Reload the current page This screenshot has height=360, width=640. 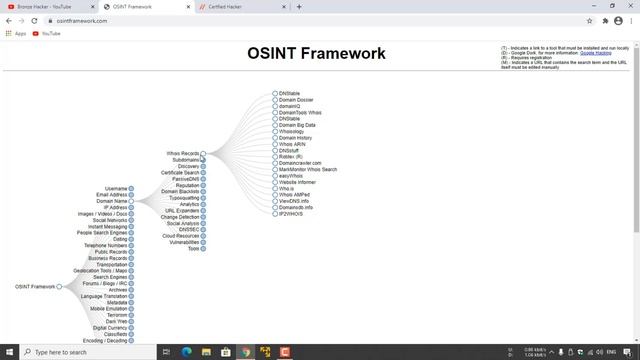(34, 21)
